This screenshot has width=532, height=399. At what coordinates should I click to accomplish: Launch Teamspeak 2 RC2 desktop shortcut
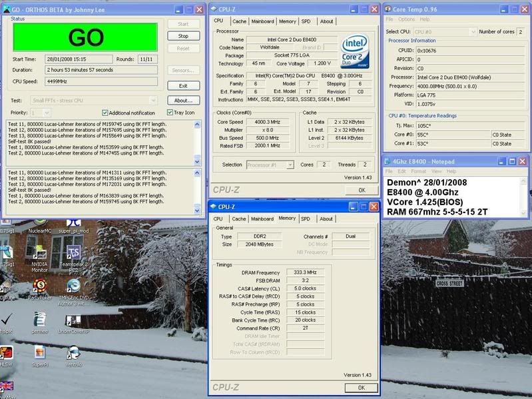click(74, 258)
